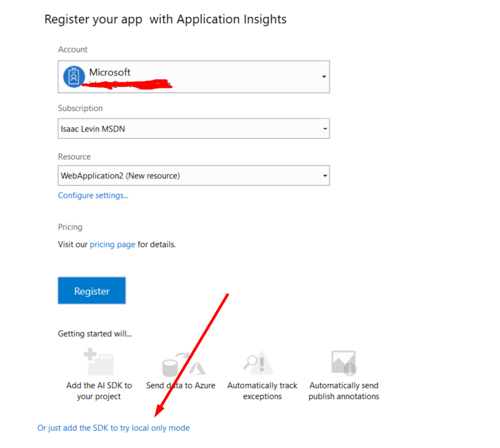The height and width of the screenshot is (448, 500).
Task: Click the 'Automatically track exceptions' caption
Action: tap(262, 391)
